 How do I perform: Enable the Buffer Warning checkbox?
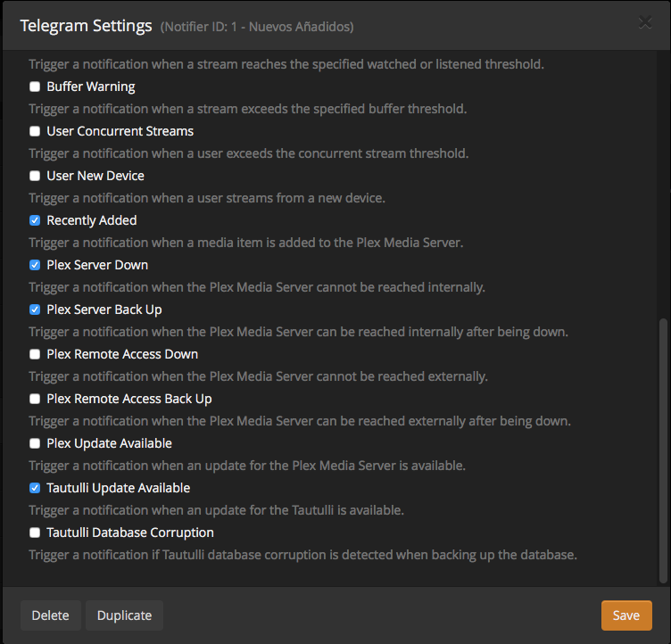click(x=35, y=87)
